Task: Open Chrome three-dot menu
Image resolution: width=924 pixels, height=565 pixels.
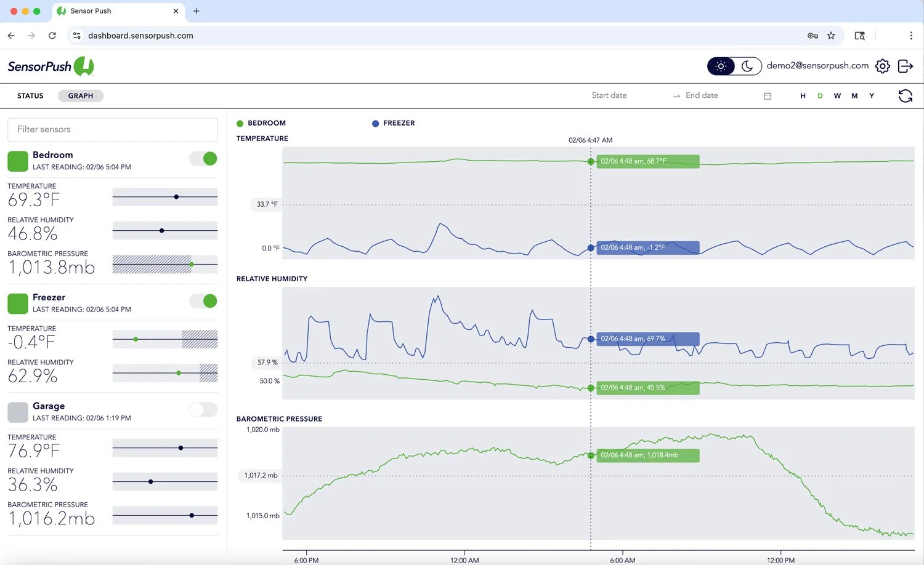Action: coord(911,36)
